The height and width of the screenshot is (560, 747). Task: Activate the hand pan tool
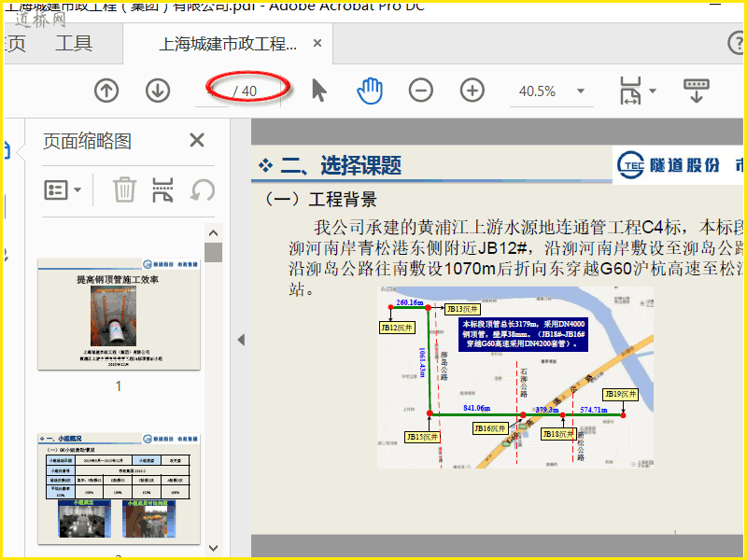370,91
